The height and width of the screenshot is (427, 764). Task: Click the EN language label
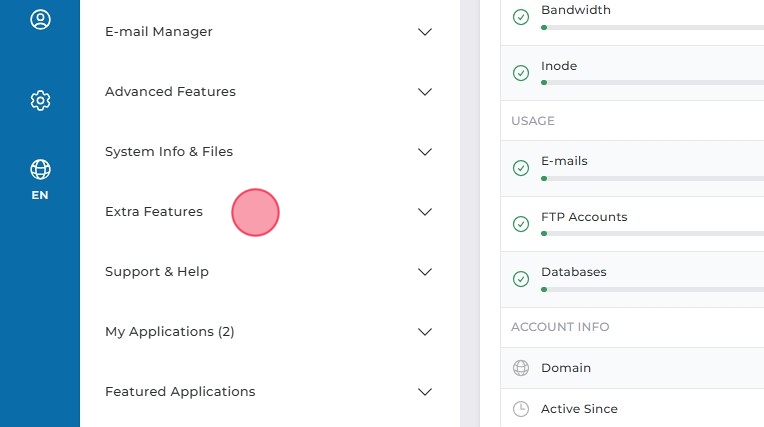40,195
